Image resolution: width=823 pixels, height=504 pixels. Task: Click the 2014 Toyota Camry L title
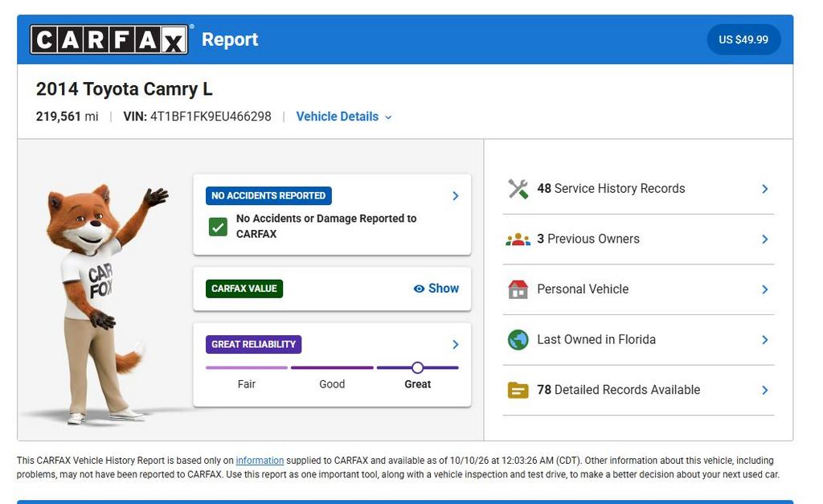pos(125,89)
